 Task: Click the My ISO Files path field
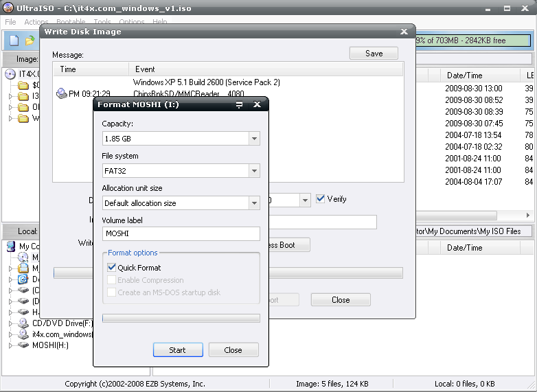(474, 231)
